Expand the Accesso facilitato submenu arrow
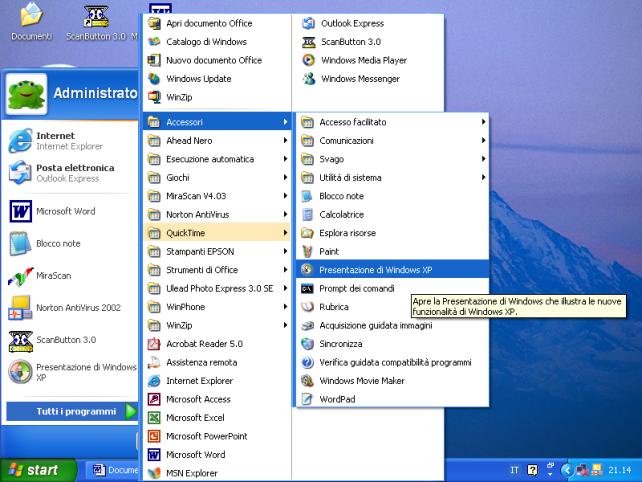This screenshot has height=482, width=642. (x=484, y=122)
